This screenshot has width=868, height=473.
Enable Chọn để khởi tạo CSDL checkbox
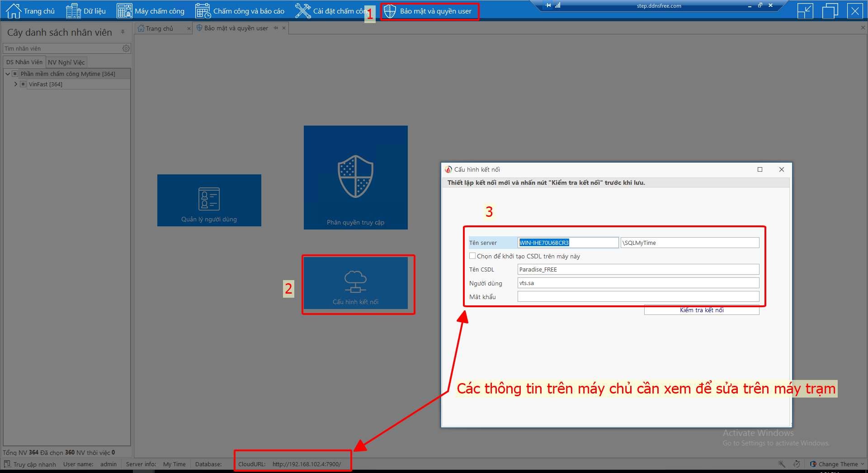(472, 256)
